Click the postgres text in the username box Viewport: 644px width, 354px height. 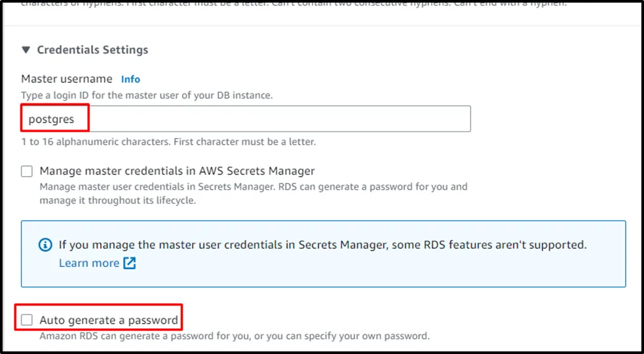point(51,119)
